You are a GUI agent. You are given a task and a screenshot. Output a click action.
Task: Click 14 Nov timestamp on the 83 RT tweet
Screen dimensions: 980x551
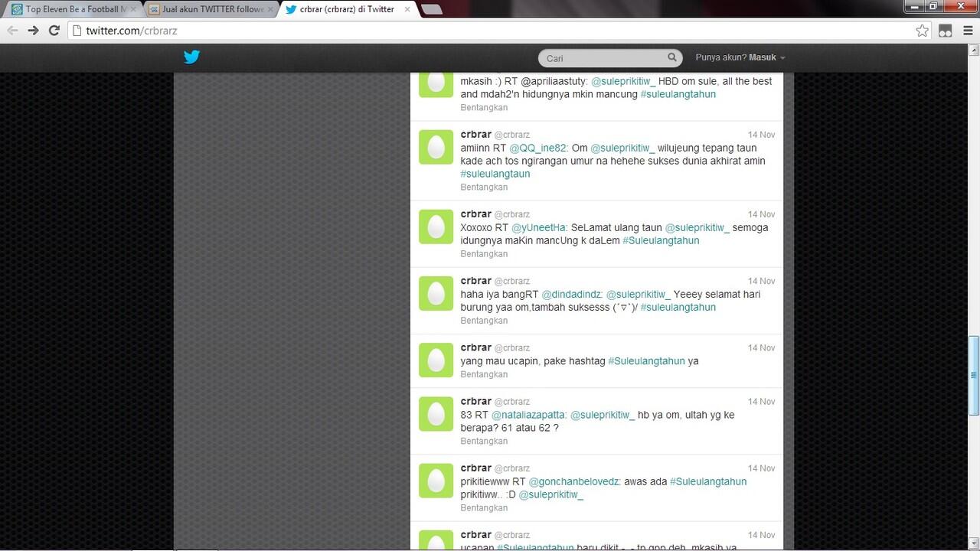tap(762, 401)
